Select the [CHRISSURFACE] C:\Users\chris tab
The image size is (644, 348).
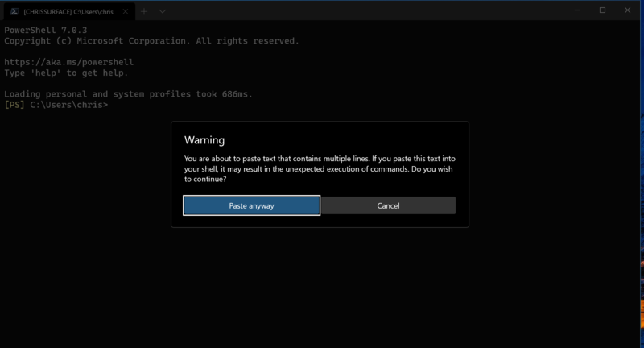(x=68, y=11)
